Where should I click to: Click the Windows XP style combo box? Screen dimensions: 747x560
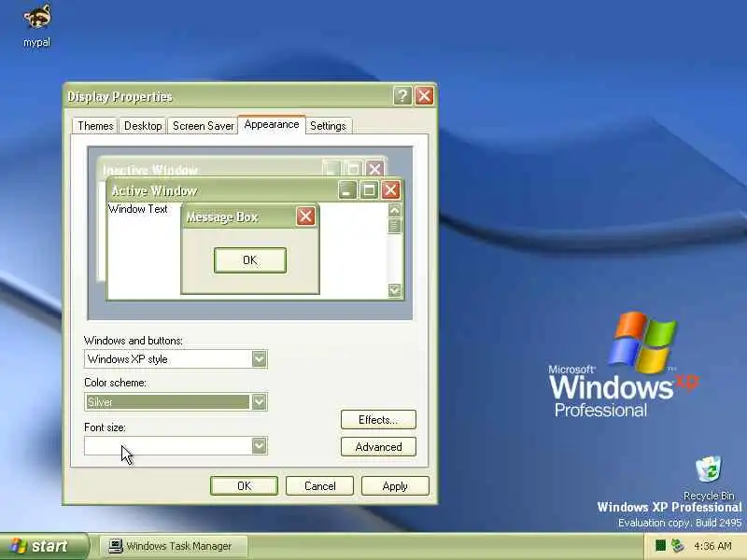coord(176,359)
